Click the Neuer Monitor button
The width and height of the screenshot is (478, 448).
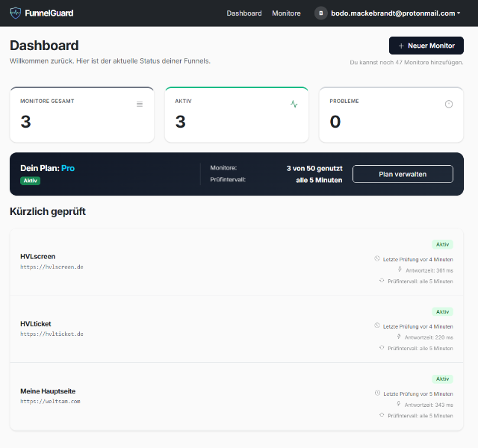[x=426, y=46]
